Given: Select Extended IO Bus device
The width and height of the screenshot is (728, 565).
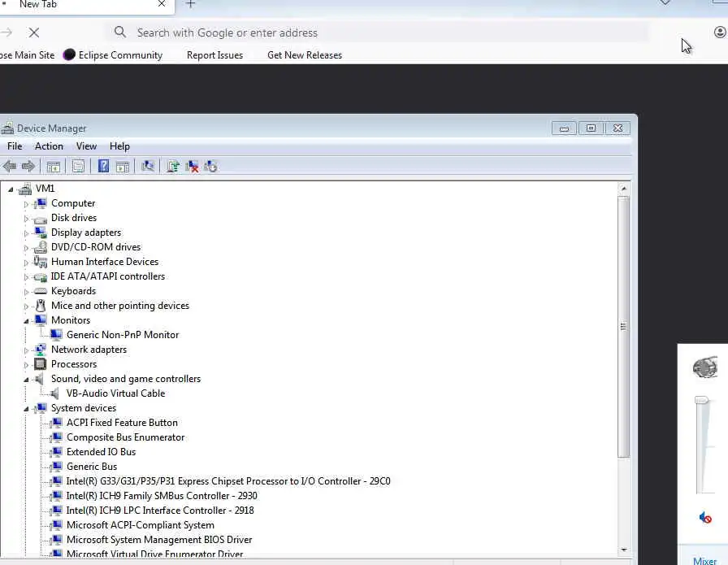Looking at the screenshot, I should pos(102,452).
